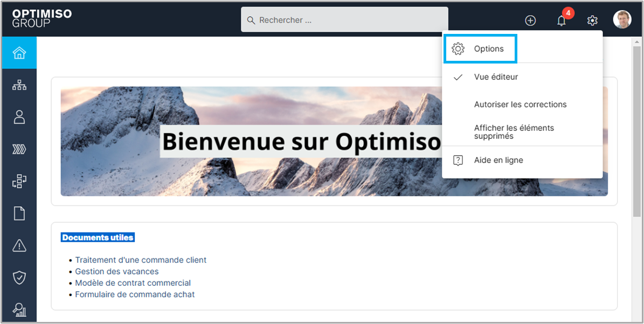Enable Autoriser les corrections
644x324 pixels.
[x=520, y=104]
